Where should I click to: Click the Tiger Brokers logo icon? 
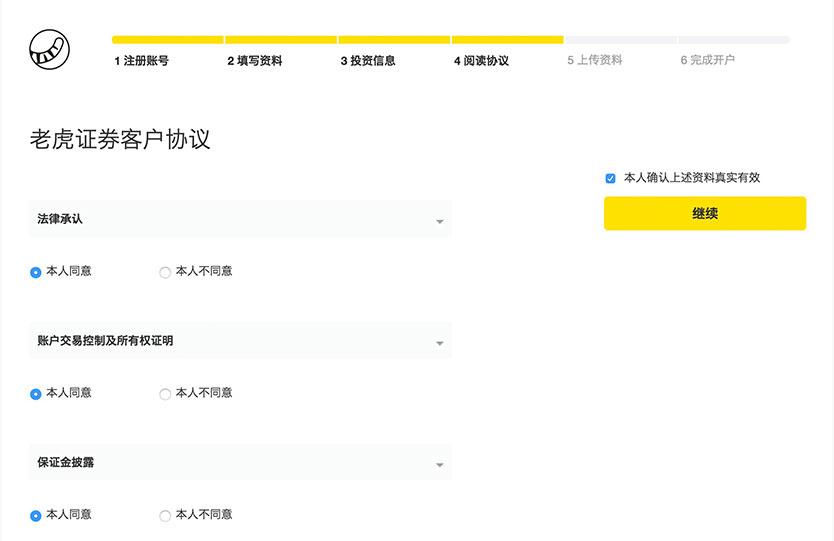(x=49, y=49)
